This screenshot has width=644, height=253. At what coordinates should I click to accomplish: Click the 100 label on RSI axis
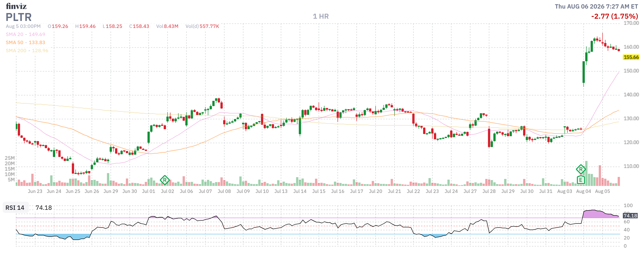click(x=628, y=206)
